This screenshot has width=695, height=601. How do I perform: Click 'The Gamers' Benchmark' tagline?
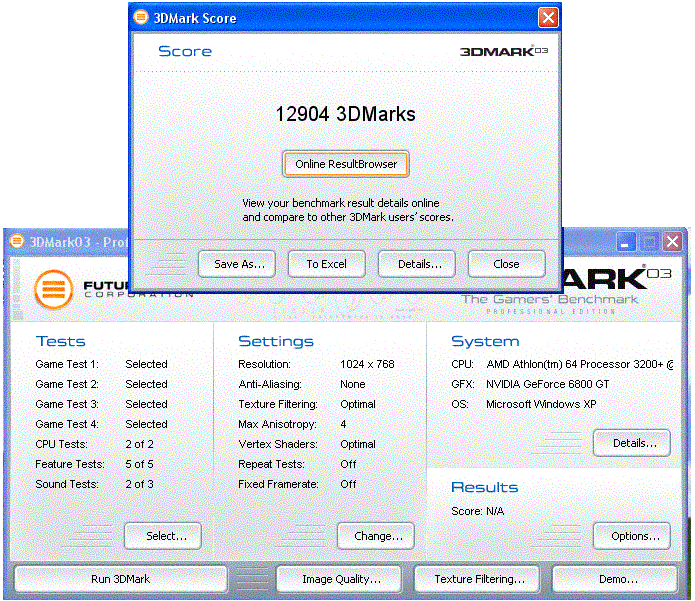tap(550, 299)
